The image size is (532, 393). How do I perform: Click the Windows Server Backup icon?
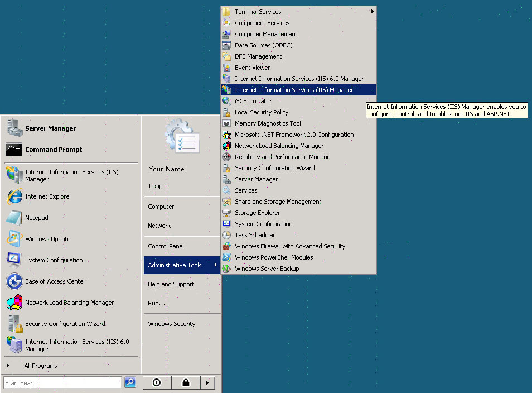226,269
